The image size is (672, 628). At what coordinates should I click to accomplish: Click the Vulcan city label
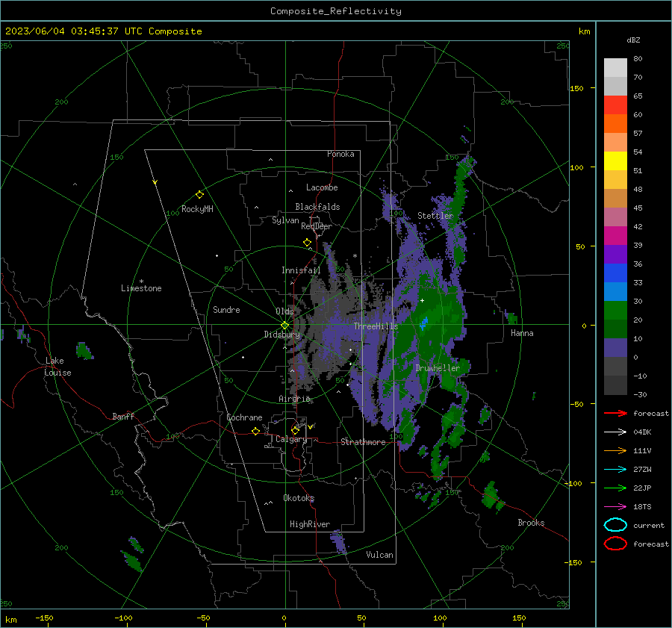(x=379, y=555)
